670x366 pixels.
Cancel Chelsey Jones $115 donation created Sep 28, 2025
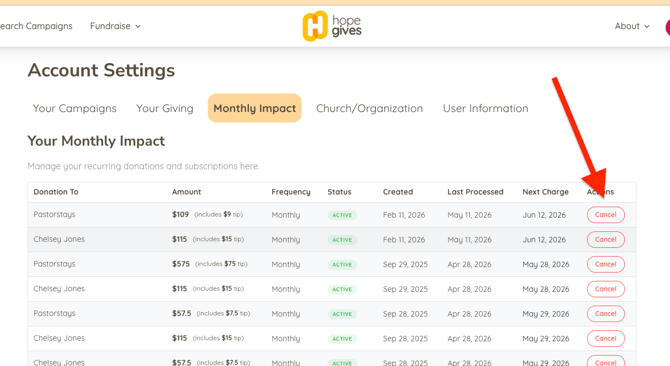click(605, 339)
